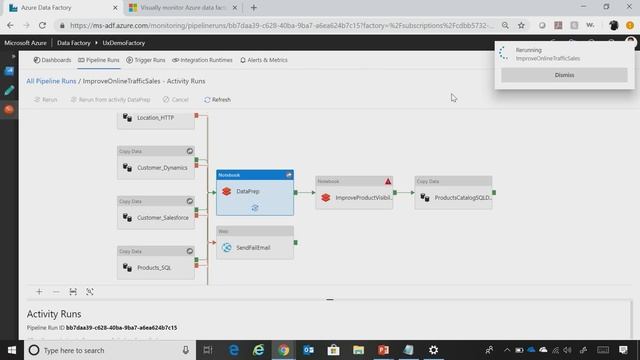640x360 pixels.
Task: Select the ImproveProductVisibility notebook activity
Action: tap(354, 193)
